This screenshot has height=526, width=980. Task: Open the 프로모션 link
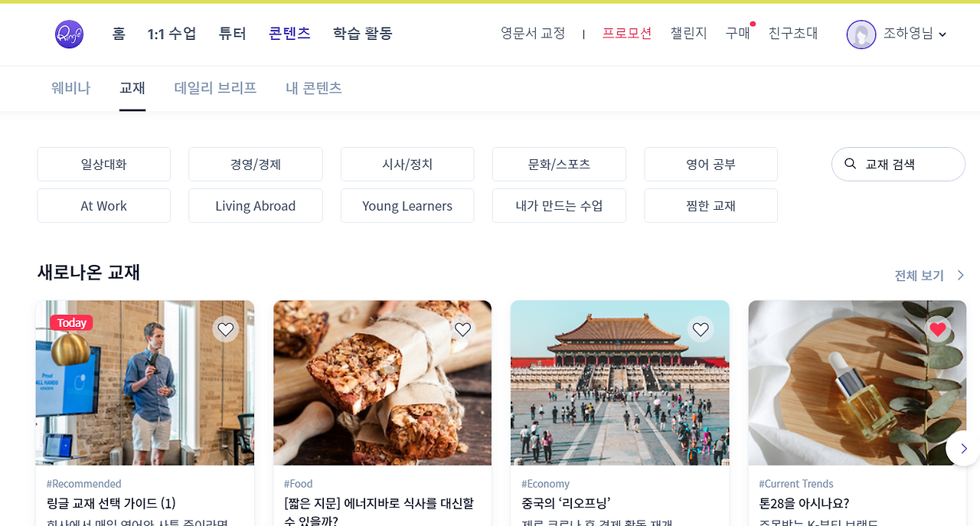(627, 34)
